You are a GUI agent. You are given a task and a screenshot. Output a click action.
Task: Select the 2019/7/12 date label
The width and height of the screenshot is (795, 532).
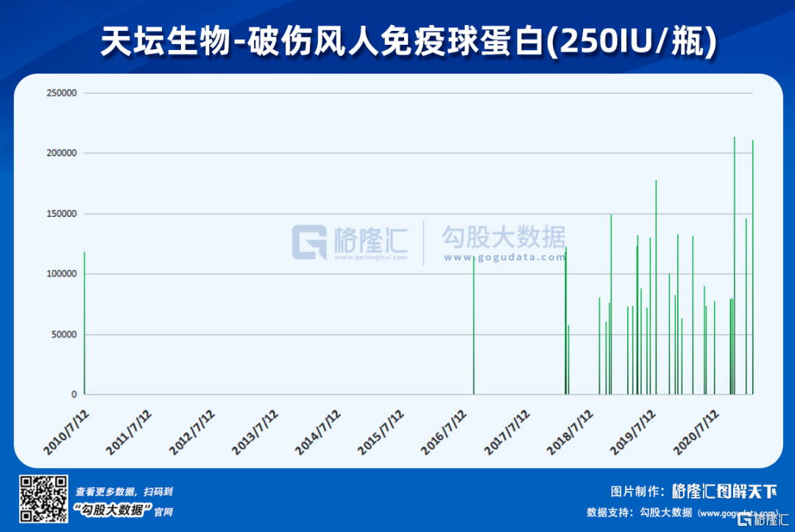633,432
